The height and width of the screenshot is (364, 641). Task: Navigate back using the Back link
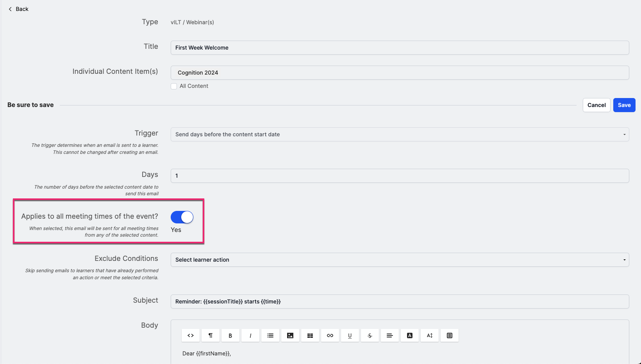click(18, 9)
